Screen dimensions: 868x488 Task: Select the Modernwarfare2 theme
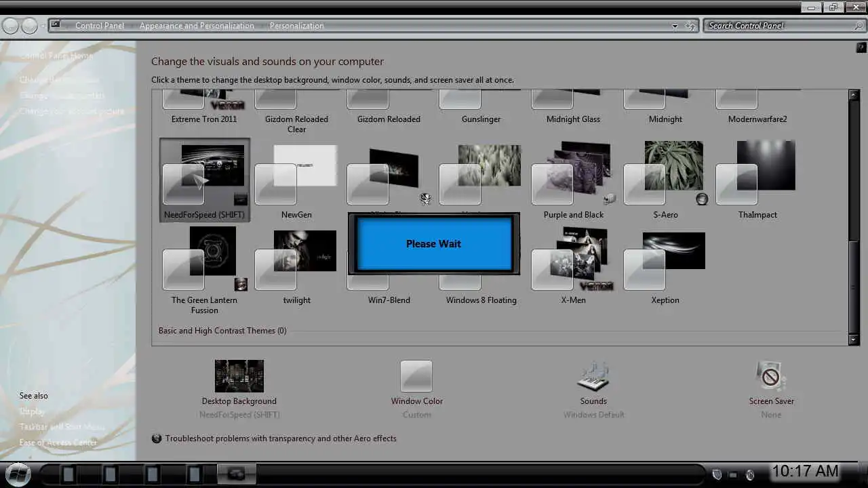coord(757,107)
